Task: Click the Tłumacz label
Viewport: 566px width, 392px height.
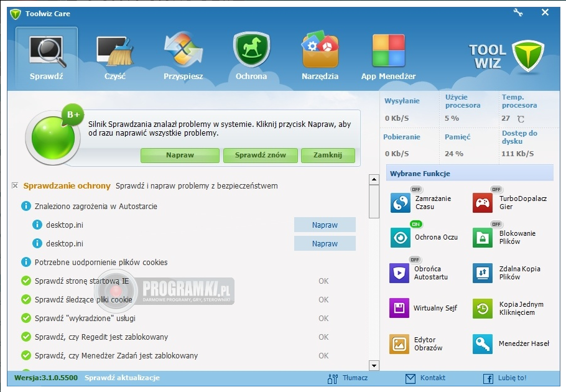Action: 355,378
